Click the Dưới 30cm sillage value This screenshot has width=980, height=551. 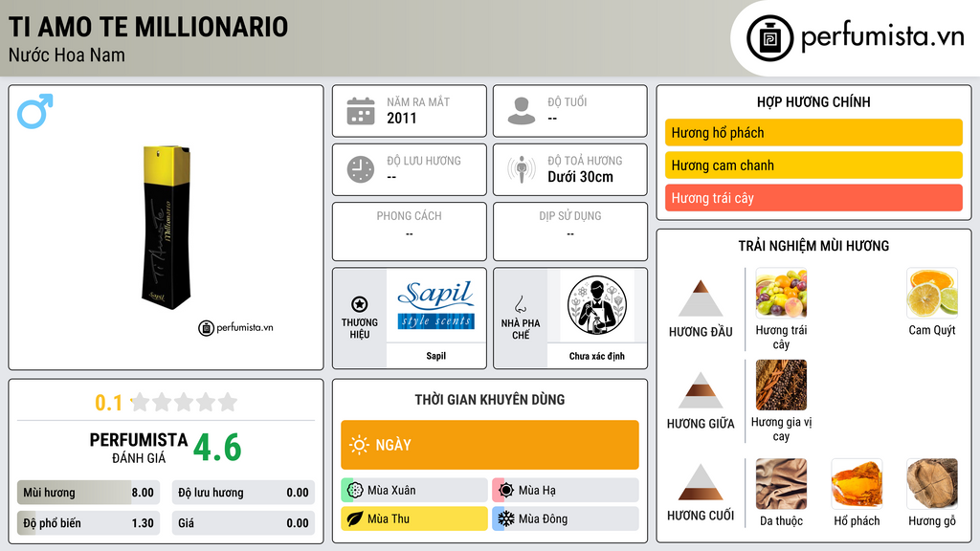point(580,177)
